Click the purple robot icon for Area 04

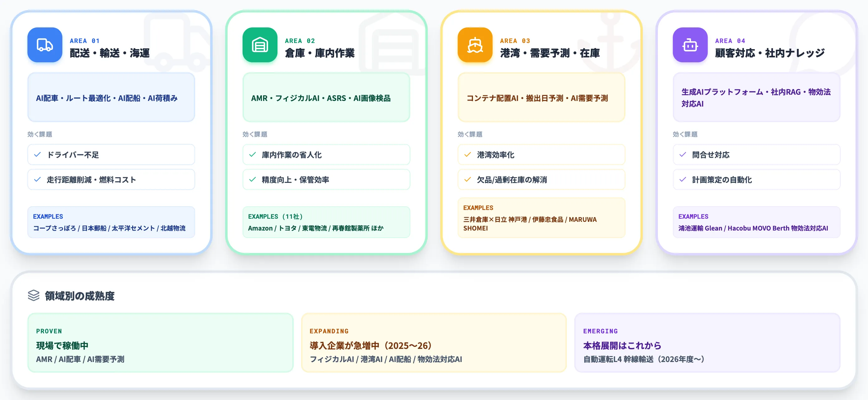tap(690, 45)
